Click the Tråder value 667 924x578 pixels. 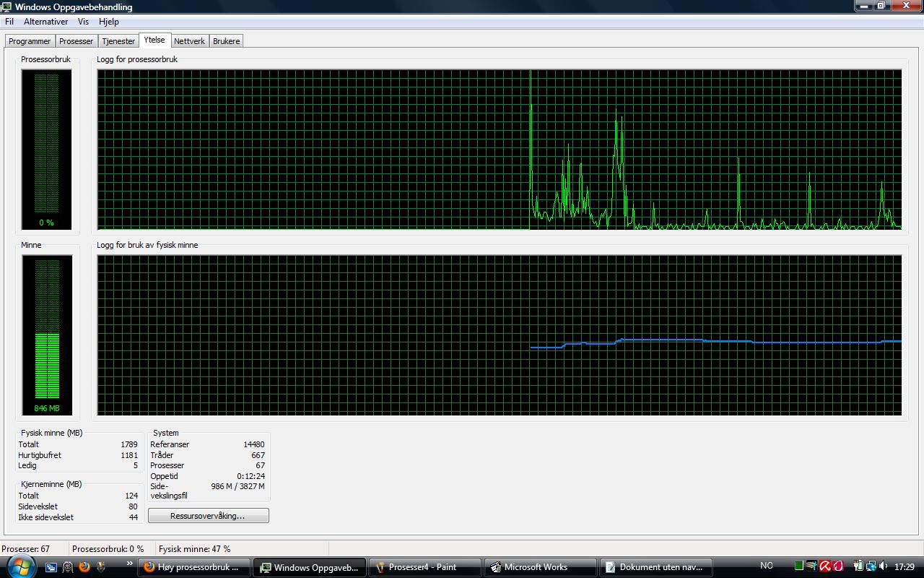pyautogui.click(x=258, y=455)
